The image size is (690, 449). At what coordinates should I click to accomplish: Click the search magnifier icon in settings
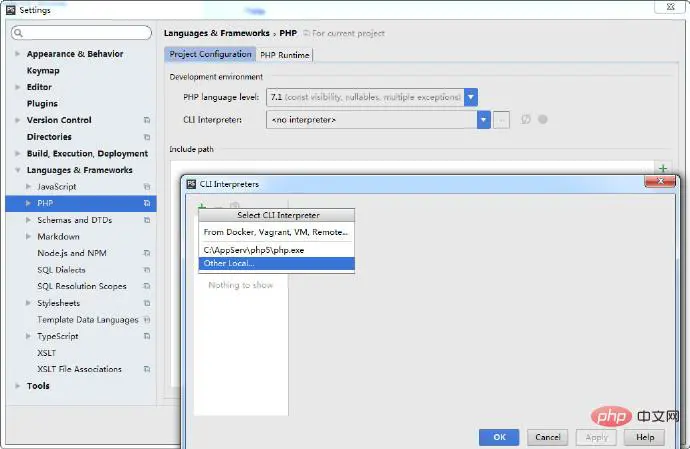tap(20, 33)
